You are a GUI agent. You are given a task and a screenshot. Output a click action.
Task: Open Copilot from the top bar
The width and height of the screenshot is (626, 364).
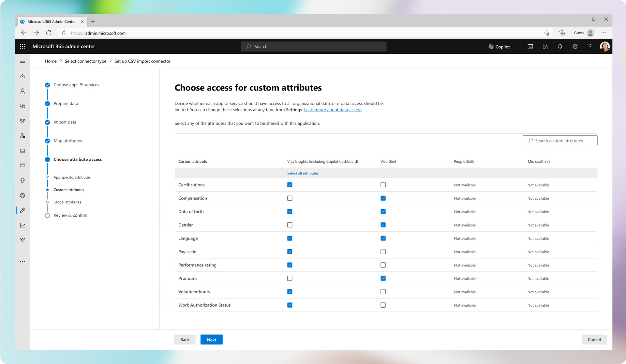(499, 47)
